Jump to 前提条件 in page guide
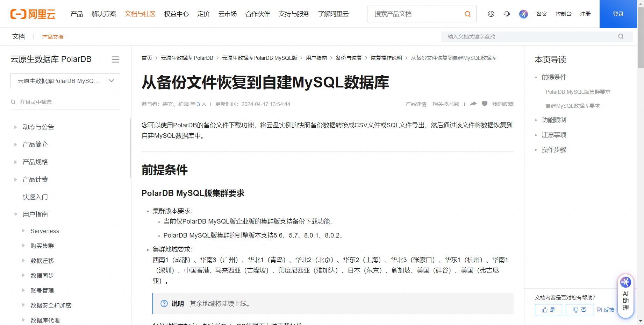The image size is (644, 325). 554,77
